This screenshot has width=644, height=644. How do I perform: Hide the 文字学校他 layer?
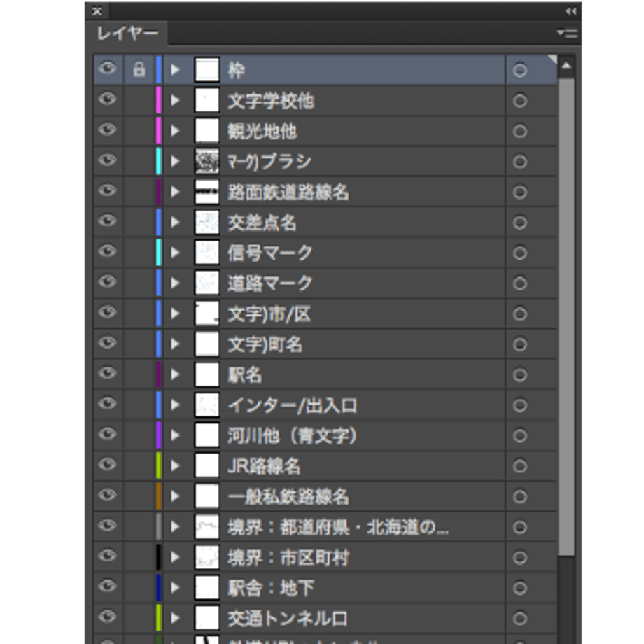pyautogui.click(x=108, y=99)
